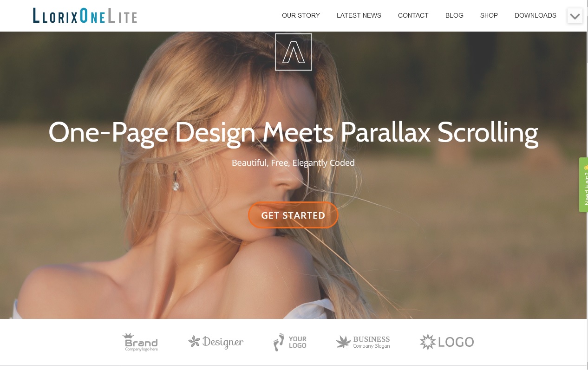Click the One-Page Design Meets Parallax Scrolling headline
Viewport: 588px width, 370px height.
pos(293,132)
